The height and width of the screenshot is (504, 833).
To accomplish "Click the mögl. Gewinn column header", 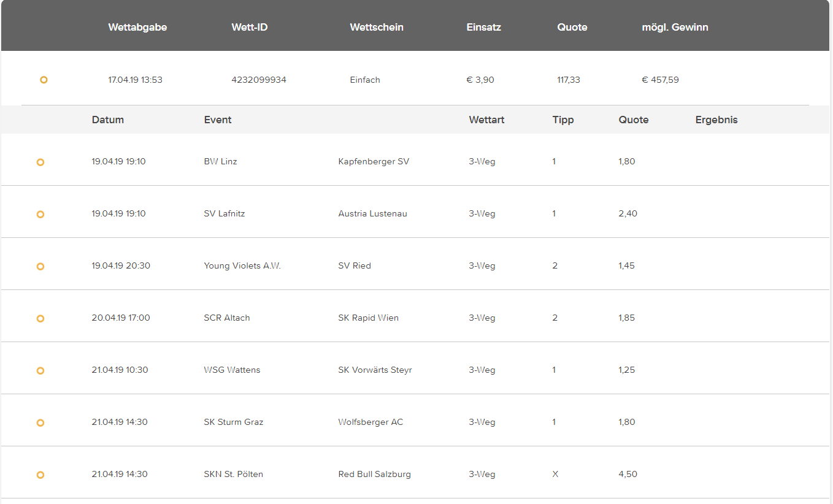I will click(675, 27).
